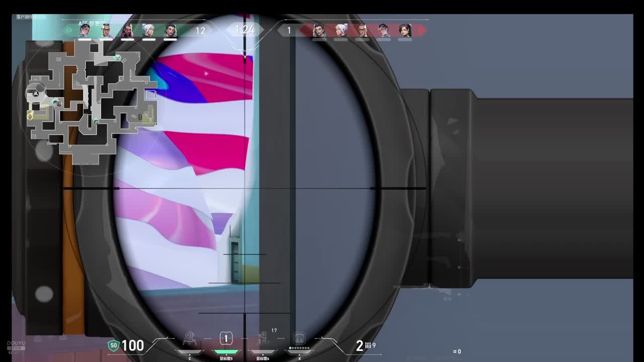Click the B site label on the minimap
The image size is (644, 362).
click(140, 117)
